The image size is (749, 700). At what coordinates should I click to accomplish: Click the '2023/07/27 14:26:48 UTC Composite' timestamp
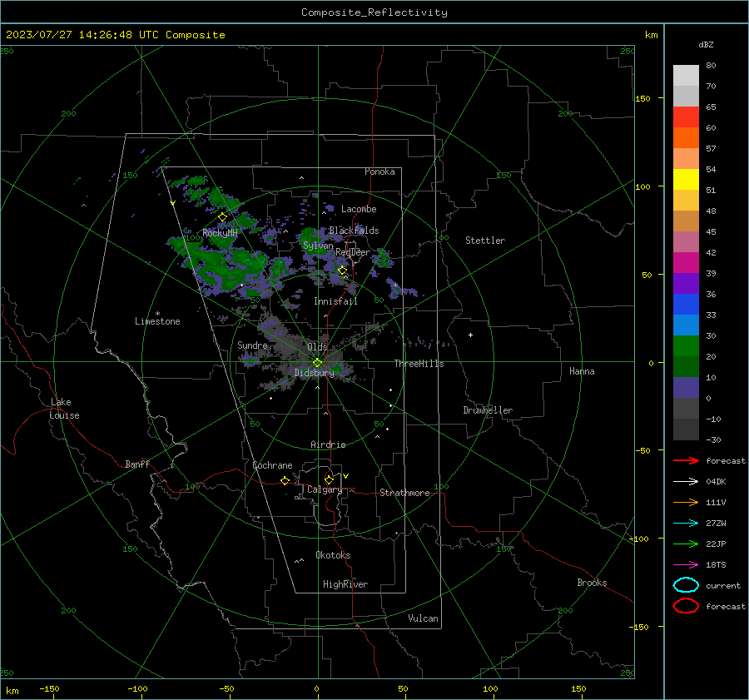115,35
